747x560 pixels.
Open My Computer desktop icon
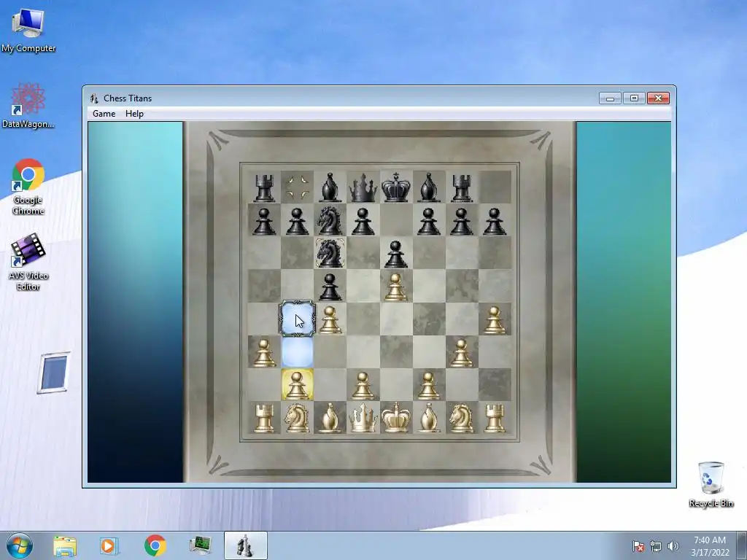pos(28,31)
